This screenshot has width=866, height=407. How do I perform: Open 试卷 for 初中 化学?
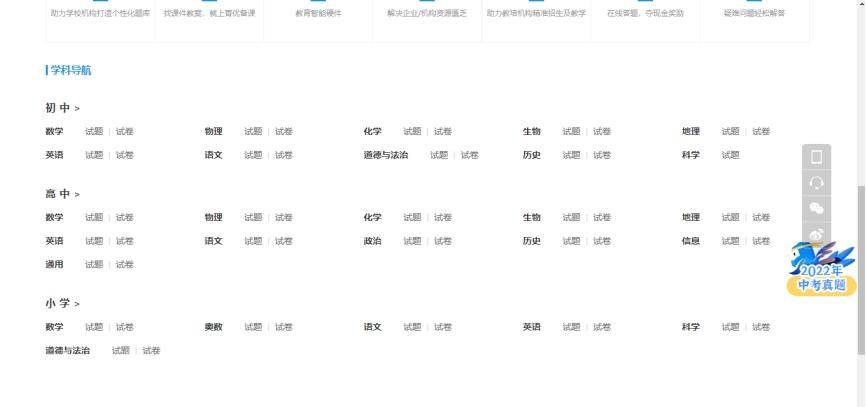443,131
